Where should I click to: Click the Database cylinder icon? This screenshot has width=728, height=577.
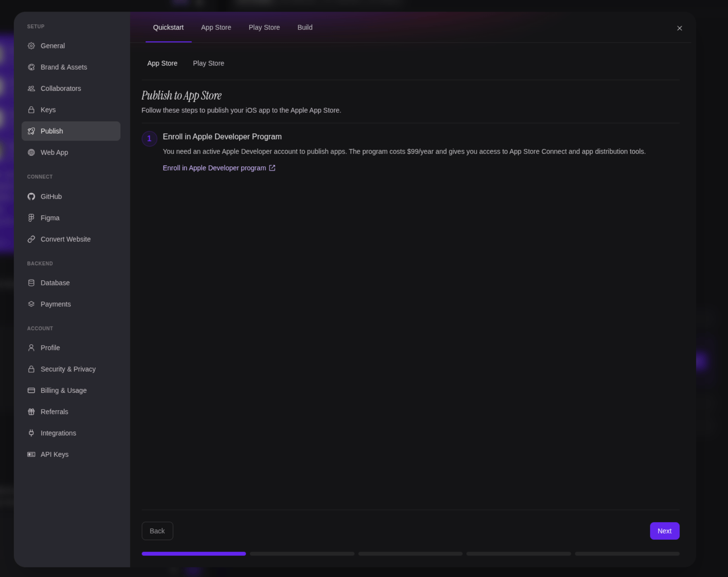(x=31, y=283)
